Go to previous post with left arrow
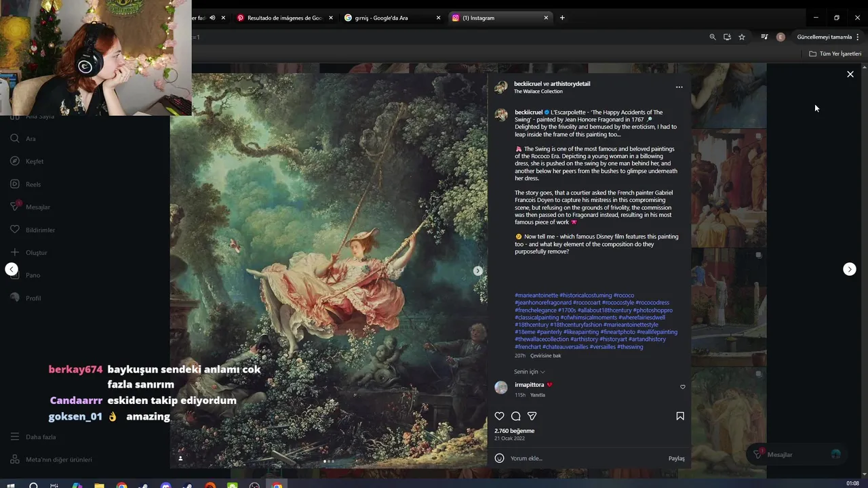The width and height of the screenshot is (868, 488). click(x=12, y=269)
